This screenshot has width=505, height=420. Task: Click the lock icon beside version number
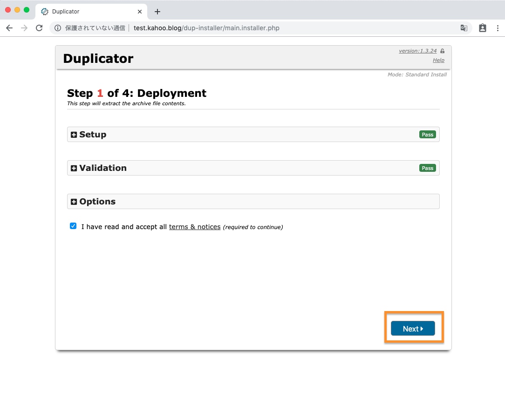[442, 51]
